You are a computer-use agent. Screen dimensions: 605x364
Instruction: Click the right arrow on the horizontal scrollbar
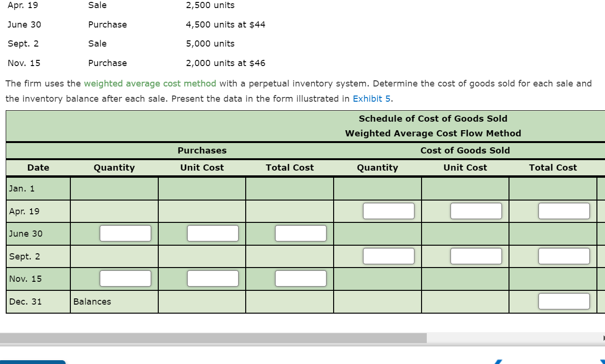(x=602, y=337)
